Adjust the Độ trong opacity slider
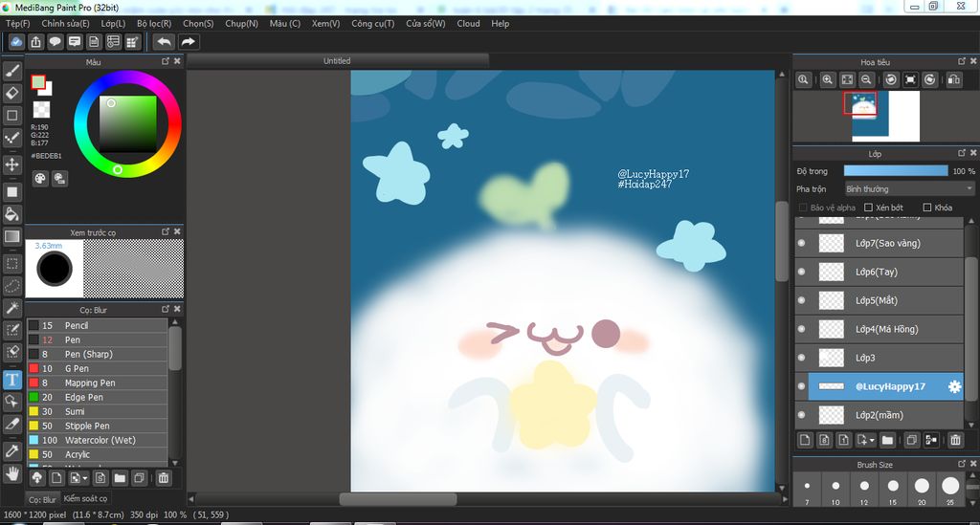Screen dimensions: 980x525 coord(896,170)
